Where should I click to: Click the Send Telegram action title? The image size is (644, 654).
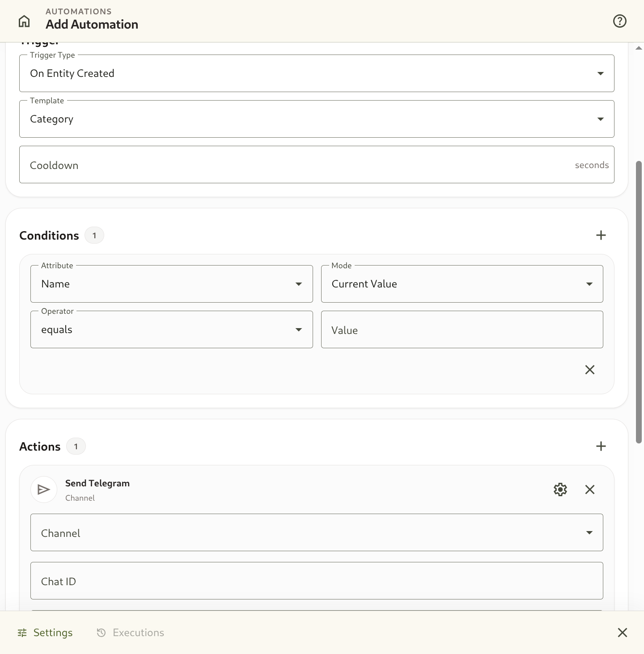point(97,483)
